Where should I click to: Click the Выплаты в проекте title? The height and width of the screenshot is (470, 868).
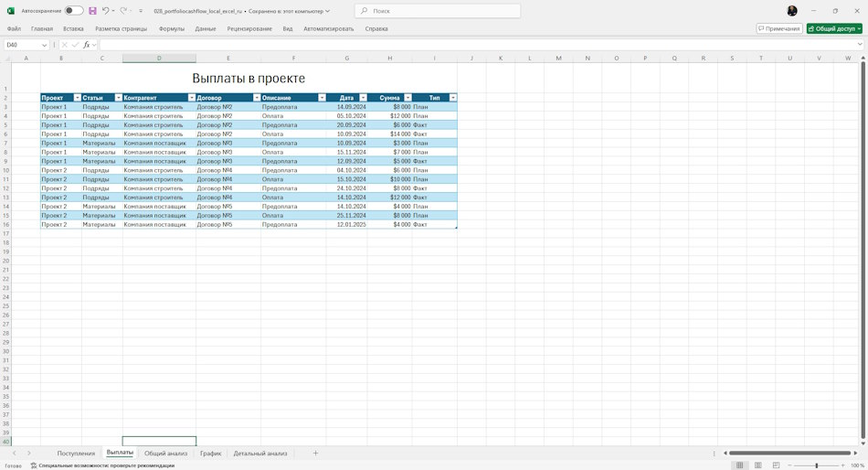point(249,78)
